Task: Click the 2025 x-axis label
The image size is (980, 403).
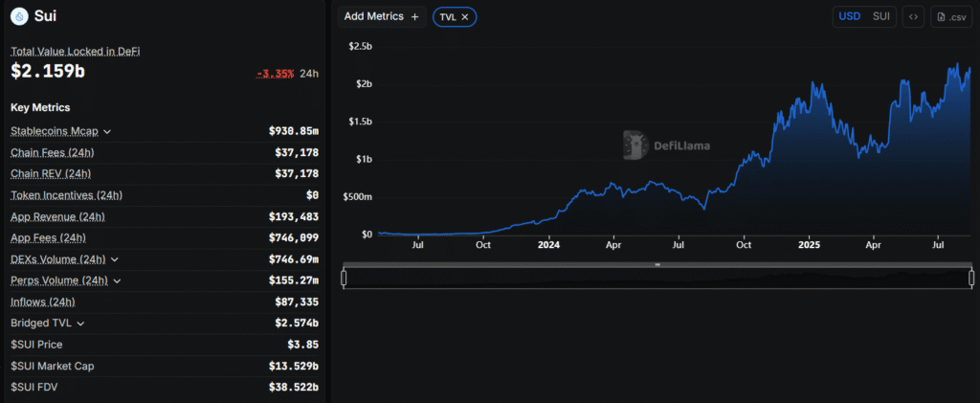Action: pyautogui.click(x=809, y=245)
